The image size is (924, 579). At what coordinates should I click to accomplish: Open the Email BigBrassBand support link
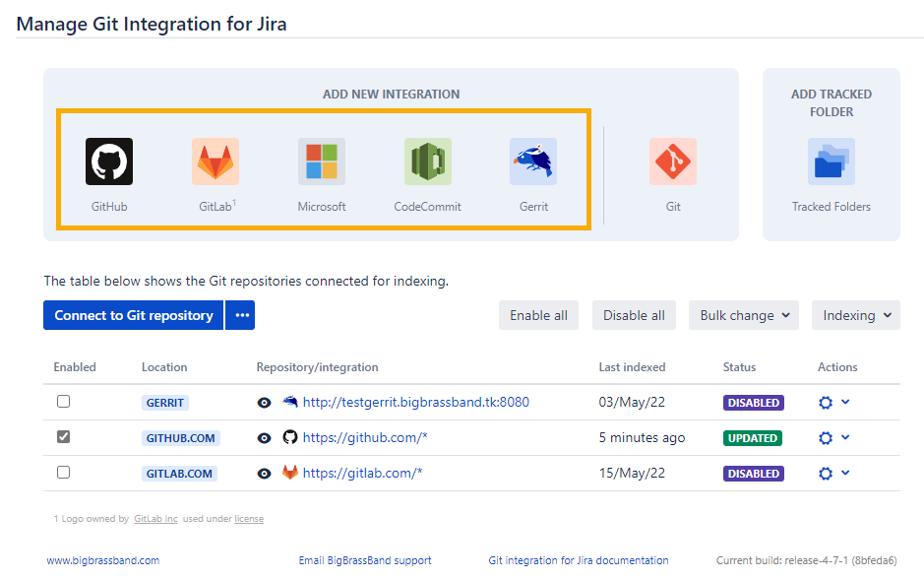pos(365,560)
